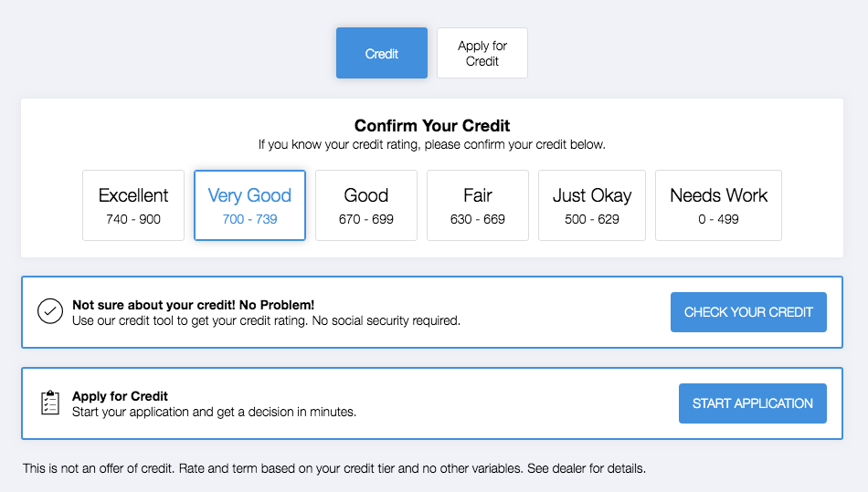
Task: Switch to the Credit tab
Action: [x=382, y=53]
